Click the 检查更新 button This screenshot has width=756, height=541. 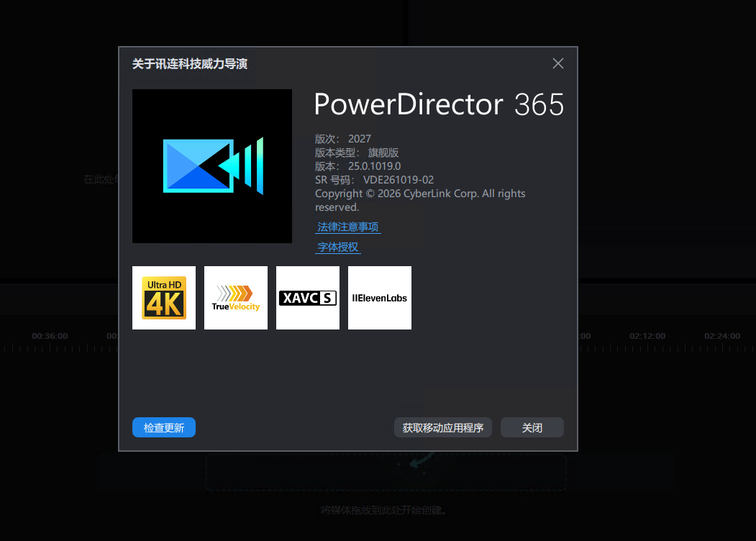tap(164, 427)
